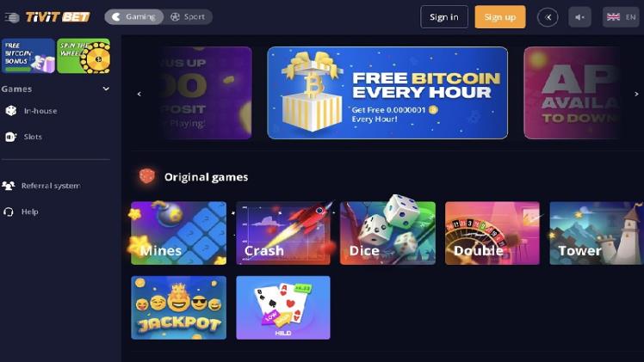This screenshot has width=644, height=362.
Task: Click the orange Sign up button
Action: click(500, 17)
